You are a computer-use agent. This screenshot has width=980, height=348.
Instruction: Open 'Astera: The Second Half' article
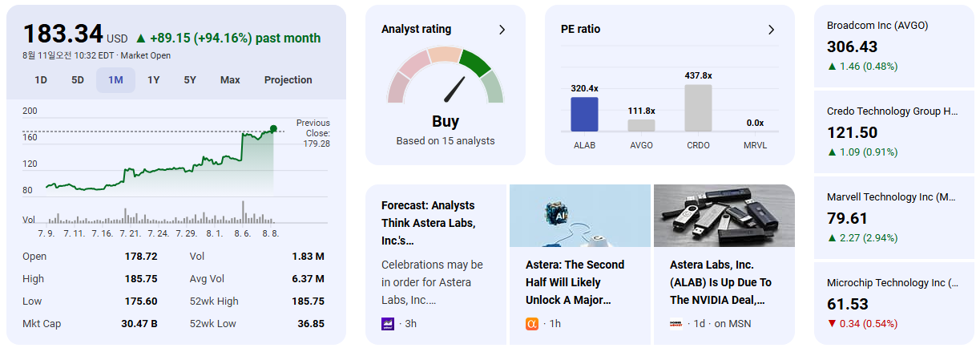click(x=580, y=265)
